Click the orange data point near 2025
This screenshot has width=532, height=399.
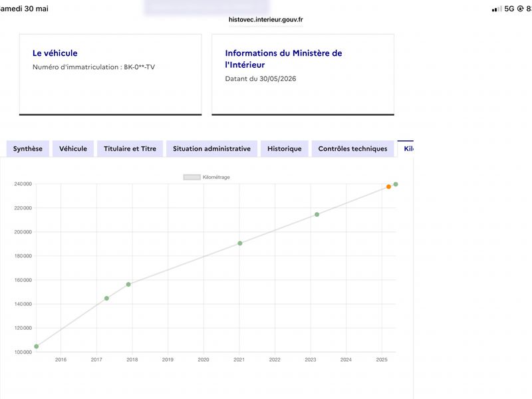(x=388, y=187)
